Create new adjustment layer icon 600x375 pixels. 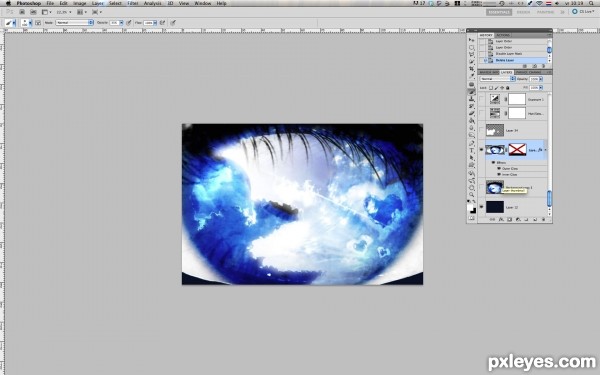(x=518, y=219)
